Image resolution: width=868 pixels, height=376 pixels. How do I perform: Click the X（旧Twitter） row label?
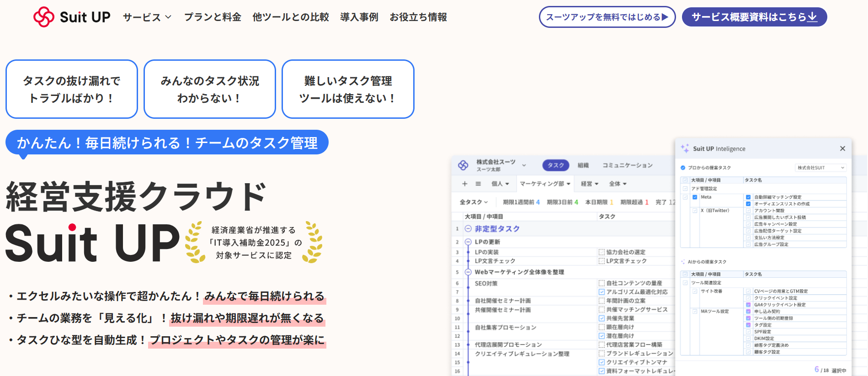click(715, 211)
